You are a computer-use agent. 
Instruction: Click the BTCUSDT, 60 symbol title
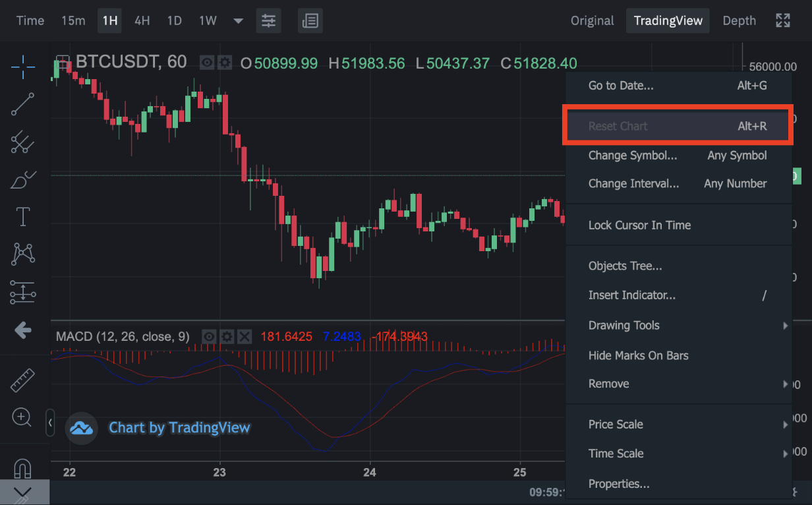(131, 62)
